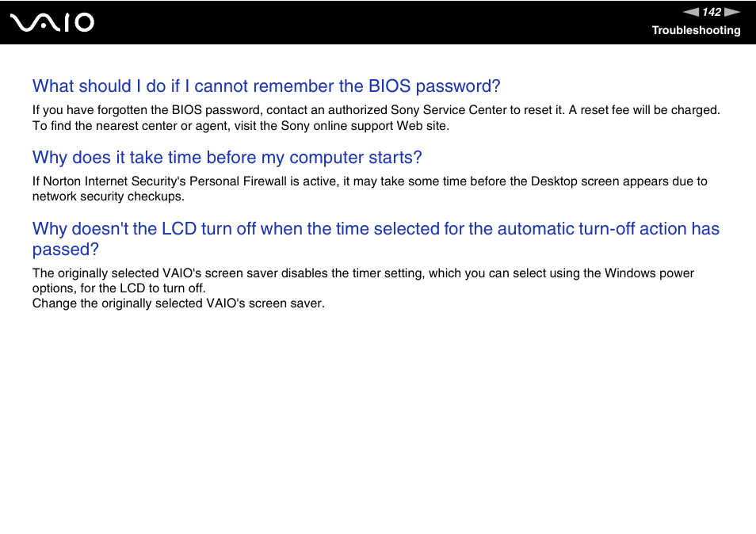Click the word 'passed?' in blue heading
Viewport: 756px width, 534px height.
point(66,250)
